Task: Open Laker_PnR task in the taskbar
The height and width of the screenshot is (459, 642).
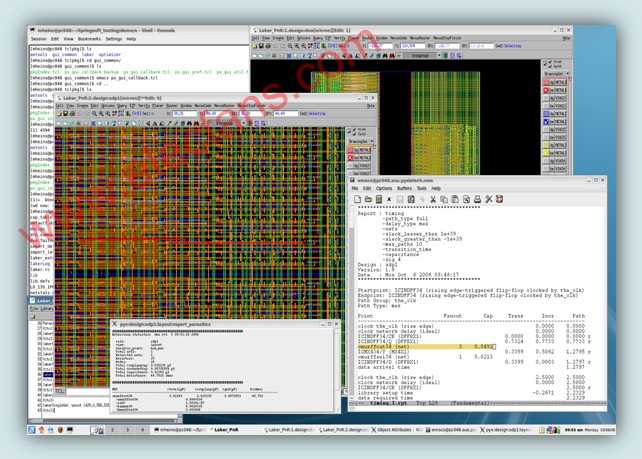Action: point(225,429)
